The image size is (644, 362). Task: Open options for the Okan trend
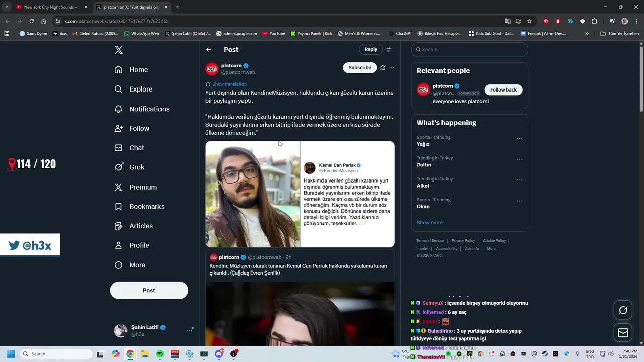coord(519,201)
